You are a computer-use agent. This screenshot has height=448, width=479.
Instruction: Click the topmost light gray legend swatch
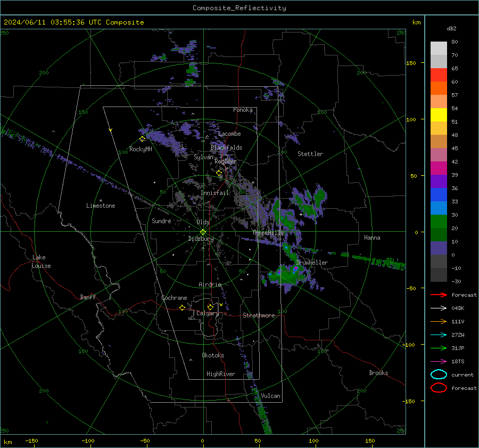(x=439, y=48)
